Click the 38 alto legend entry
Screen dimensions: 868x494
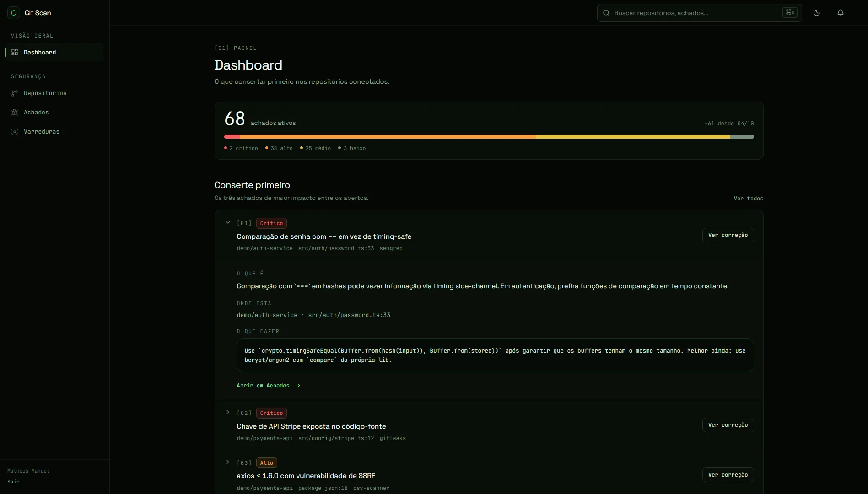click(x=279, y=148)
